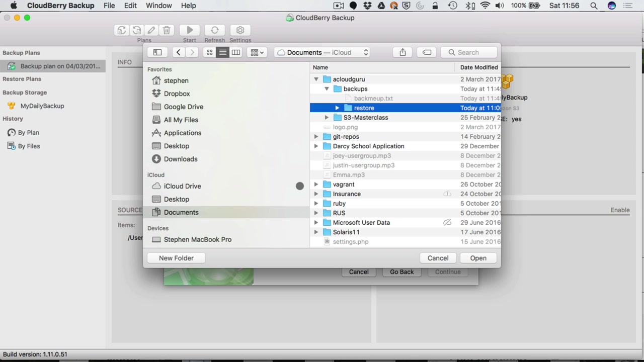The width and height of the screenshot is (644, 362).
Task: Select the RUS folder row
Action: 405,213
